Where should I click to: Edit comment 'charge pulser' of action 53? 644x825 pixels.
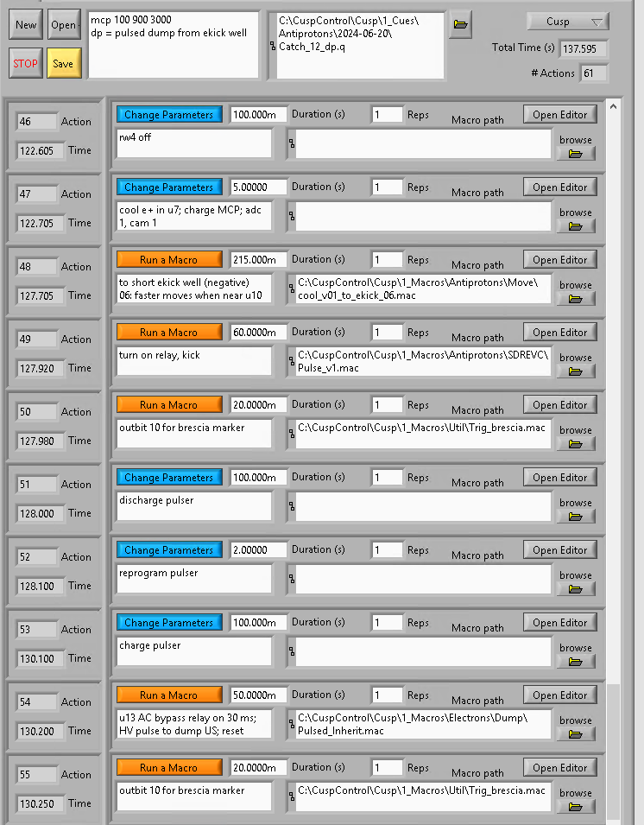194,651
